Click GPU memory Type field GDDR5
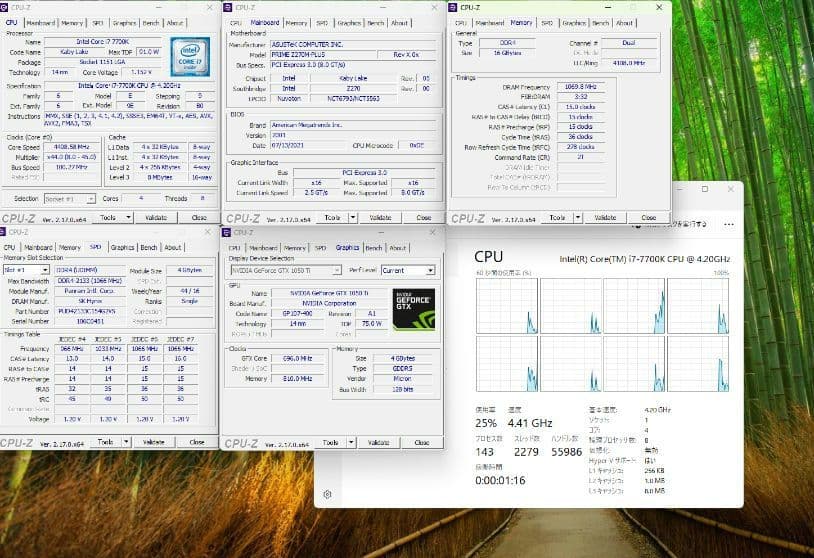This screenshot has height=558, width=814. pos(403,369)
